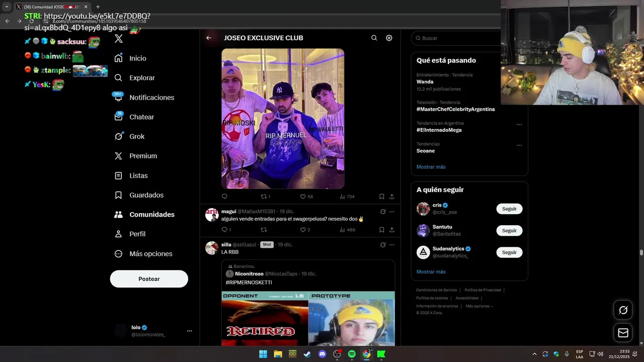Open Steam from the taskbar
The height and width of the screenshot is (362, 644).
pyautogui.click(x=307, y=354)
